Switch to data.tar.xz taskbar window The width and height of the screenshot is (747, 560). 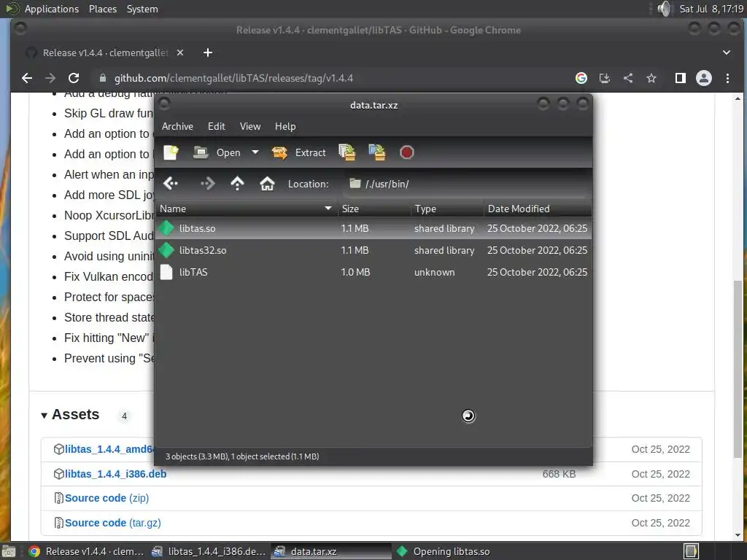pos(331,551)
